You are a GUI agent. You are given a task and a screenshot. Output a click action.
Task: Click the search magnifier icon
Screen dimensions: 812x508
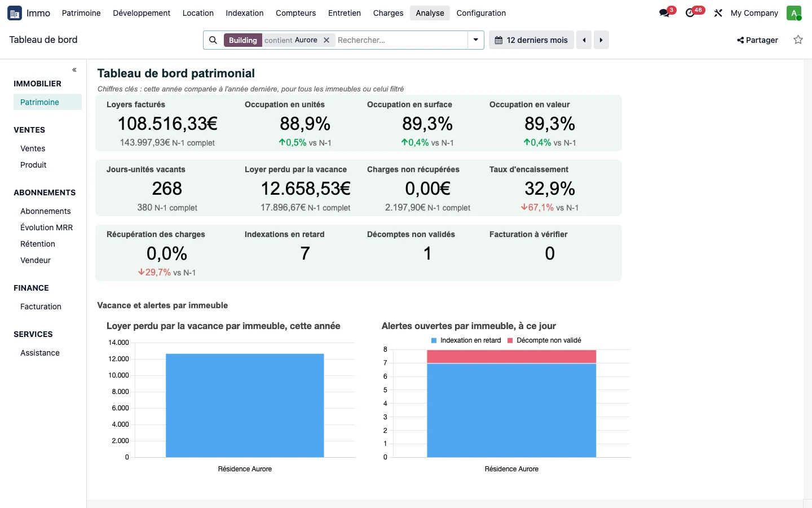tap(213, 40)
